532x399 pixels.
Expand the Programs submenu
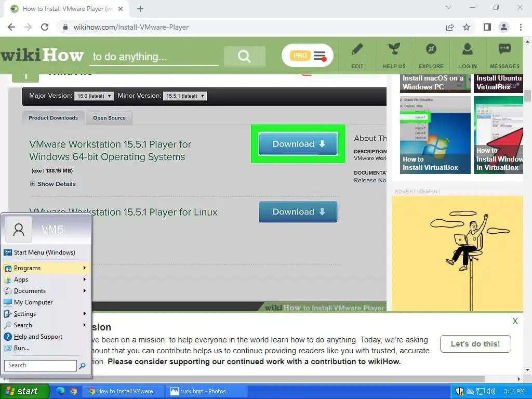46,268
